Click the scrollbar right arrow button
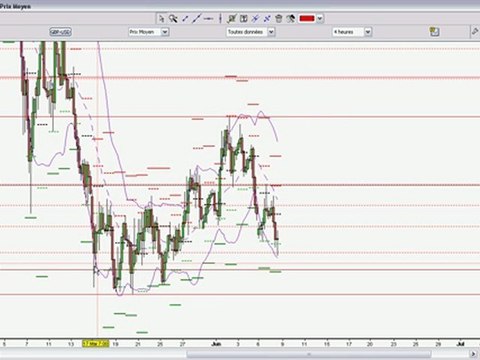The width and height of the screenshot is (480, 360). coord(473,354)
